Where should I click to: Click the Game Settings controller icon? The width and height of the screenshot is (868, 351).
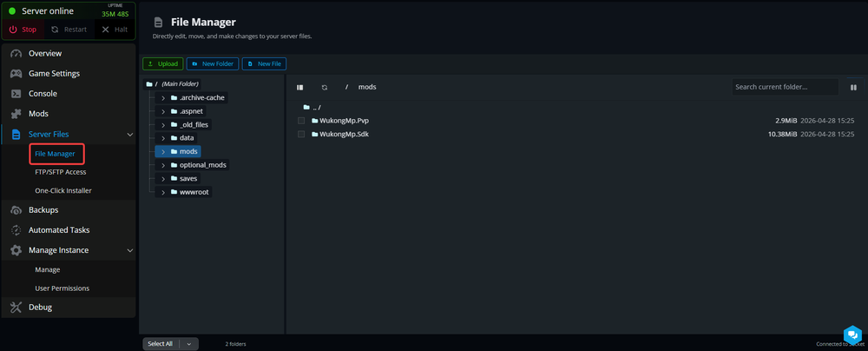(x=16, y=74)
